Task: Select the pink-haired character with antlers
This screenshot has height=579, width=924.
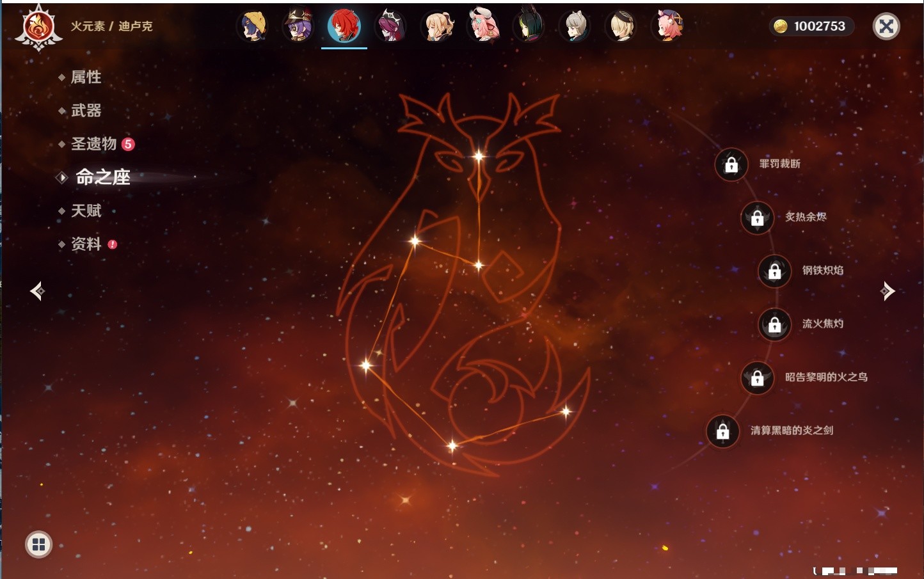Action: coord(482,26)
